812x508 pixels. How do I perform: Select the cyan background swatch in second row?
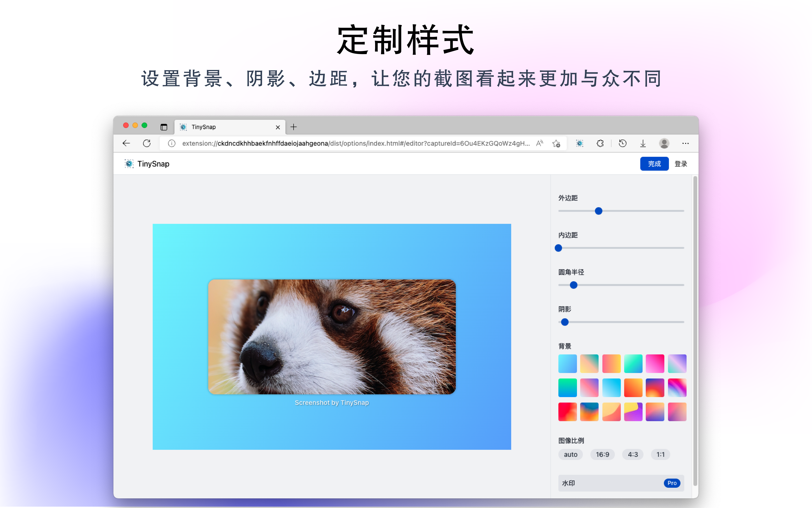click(611, 388)
